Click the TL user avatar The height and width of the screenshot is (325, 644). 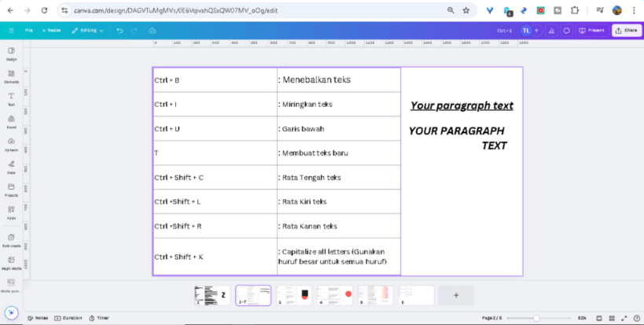(526, 31)
